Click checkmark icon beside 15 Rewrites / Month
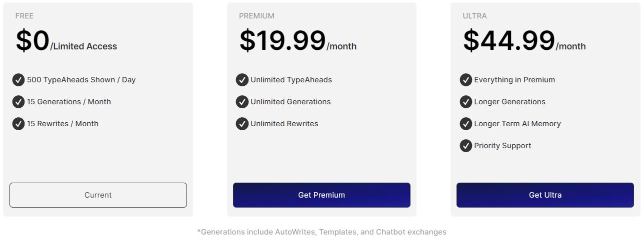This screenshot has width=644, height=242. [18, 124]
